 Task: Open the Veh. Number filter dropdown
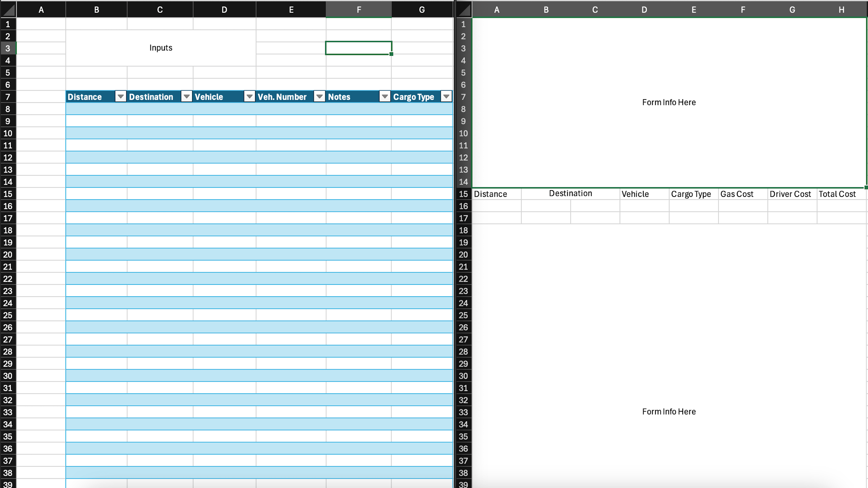(319, 97)
